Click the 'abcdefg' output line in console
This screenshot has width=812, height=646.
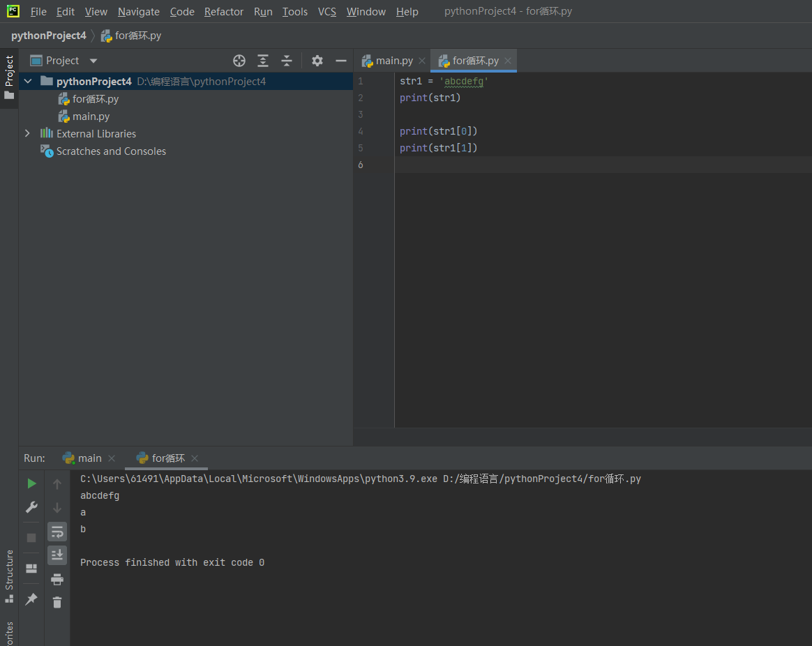click(x=100, y=496)
